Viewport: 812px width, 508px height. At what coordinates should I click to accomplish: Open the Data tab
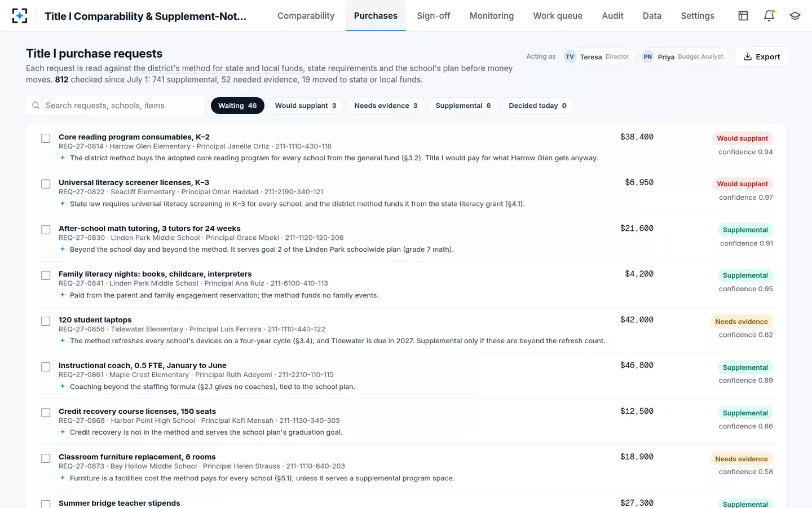tap(652, 16)
